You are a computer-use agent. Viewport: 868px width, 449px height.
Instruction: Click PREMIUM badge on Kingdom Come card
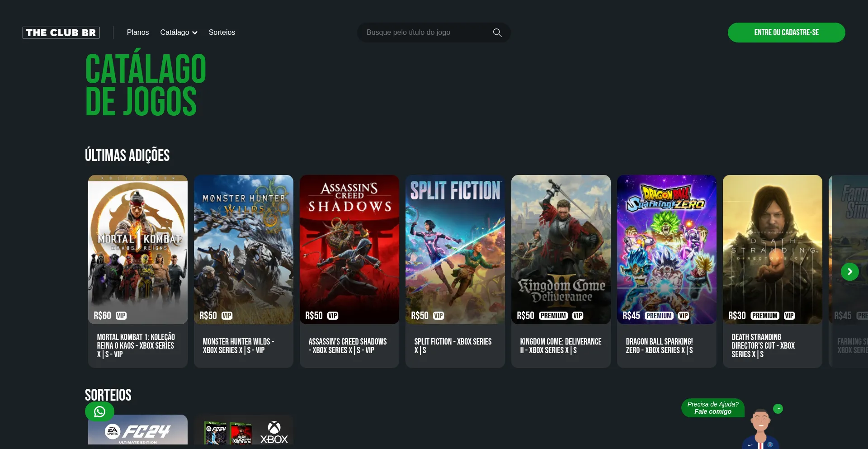(x=553, y=316)
